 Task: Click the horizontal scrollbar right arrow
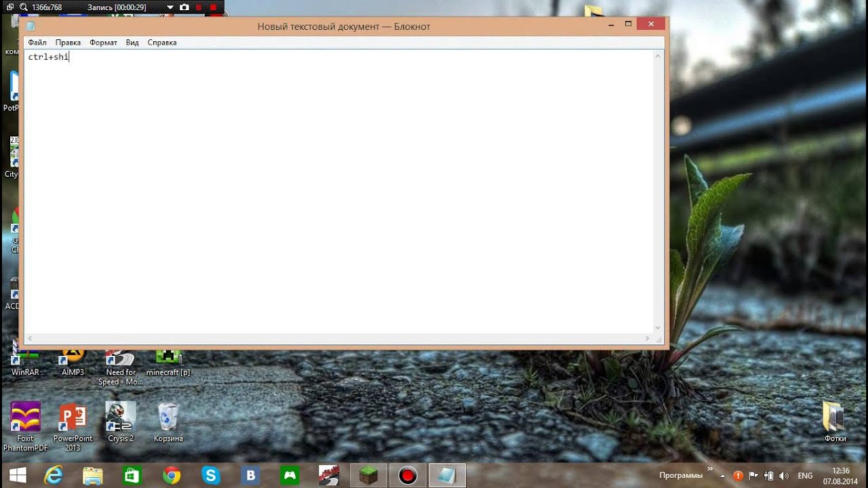click(648, 338)
